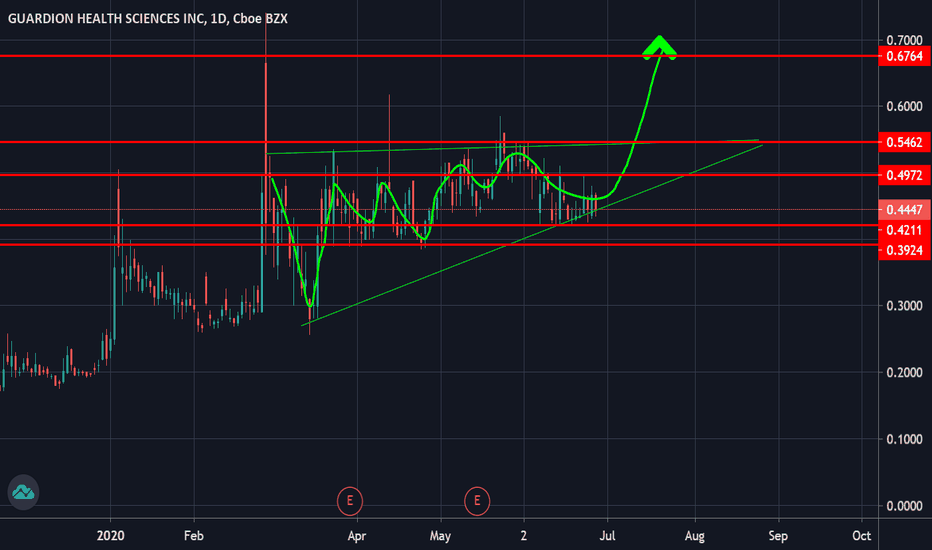Image resolution: width=932 pixels, height=550 pixels.
Task: Click the 0.2000 price axis value
Action: (904, 372)
